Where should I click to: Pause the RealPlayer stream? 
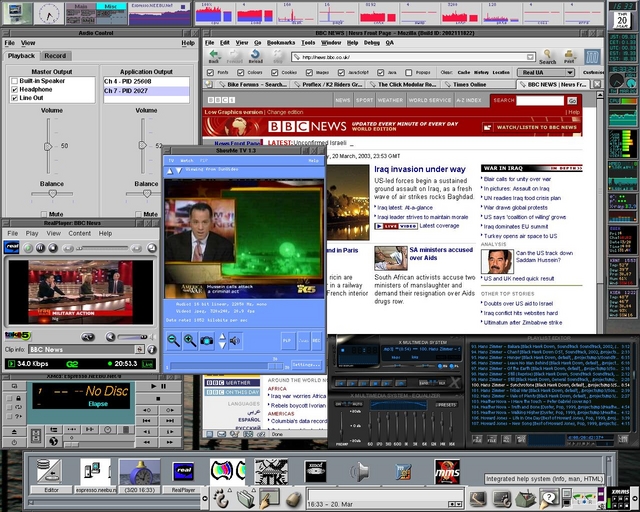coord(40,248)
